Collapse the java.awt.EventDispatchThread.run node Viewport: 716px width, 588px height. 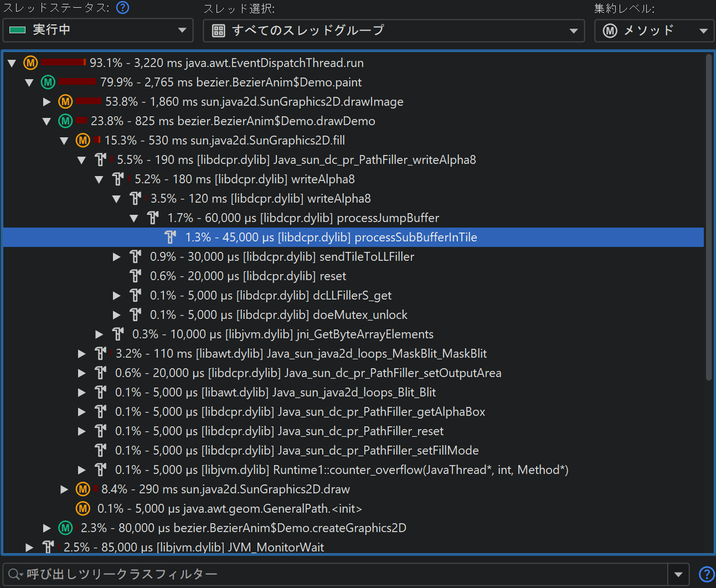click(x=12, y=63)
